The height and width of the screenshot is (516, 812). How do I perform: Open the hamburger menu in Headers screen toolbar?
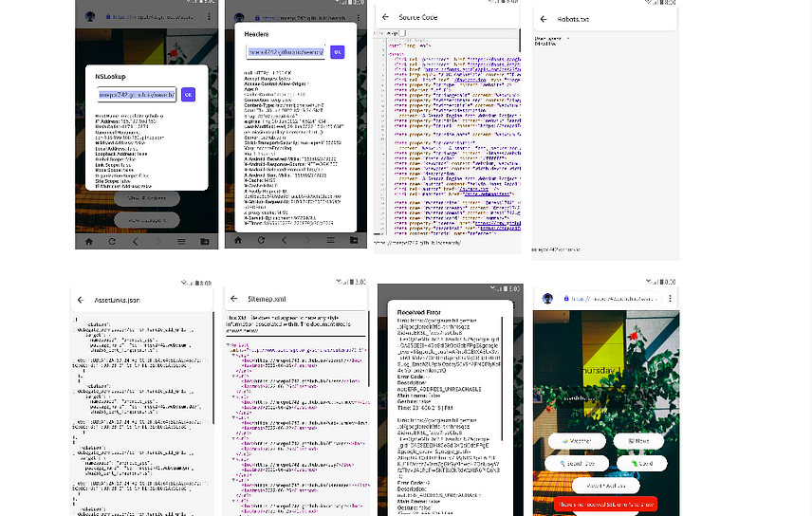coord(330,240)
